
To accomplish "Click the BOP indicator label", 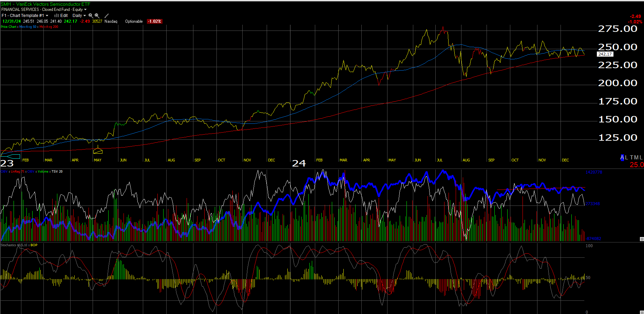I will 34,245.
